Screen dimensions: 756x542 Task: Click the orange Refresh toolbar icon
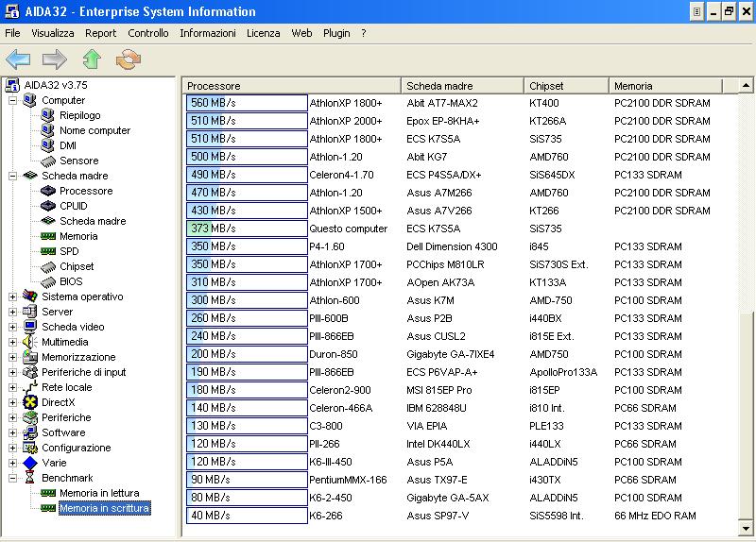point(129,59)
